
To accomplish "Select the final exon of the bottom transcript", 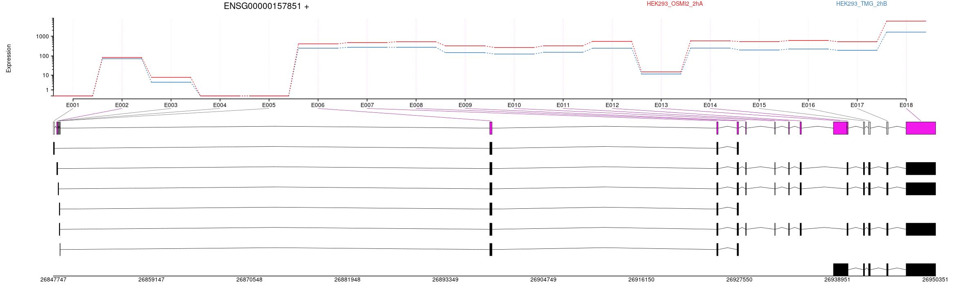I will pyautogui.click(x=921, y=270).
